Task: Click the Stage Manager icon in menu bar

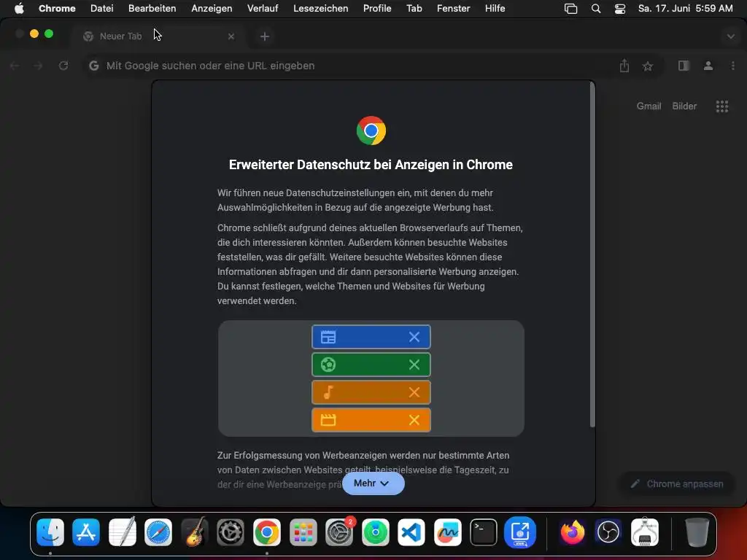Action: click(x=570, y=9)
